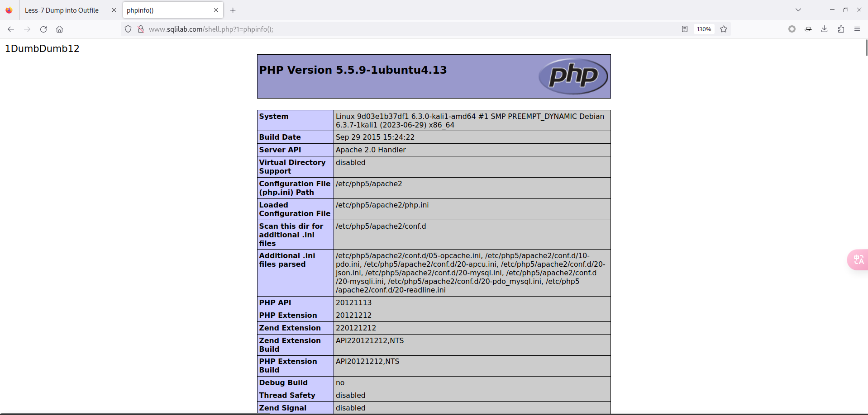Open the Extensions puzzle menu
This screenshot has height=415, width=868.
[841, 29]
